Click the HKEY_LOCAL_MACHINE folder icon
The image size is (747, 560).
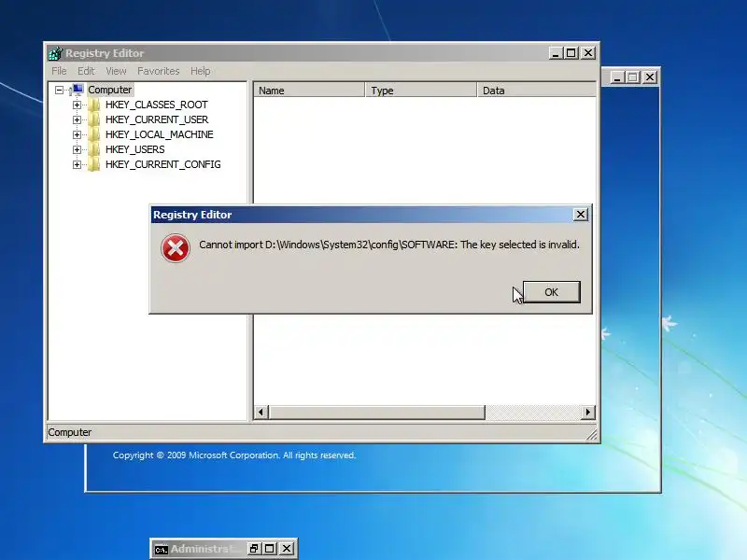click(94, 134)
